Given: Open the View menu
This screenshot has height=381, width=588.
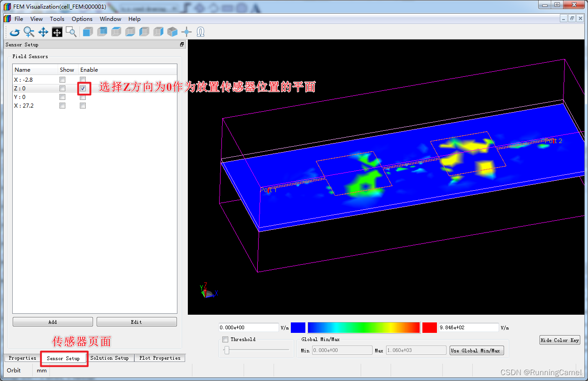Looking at the screenshot, I should point(36,19).
